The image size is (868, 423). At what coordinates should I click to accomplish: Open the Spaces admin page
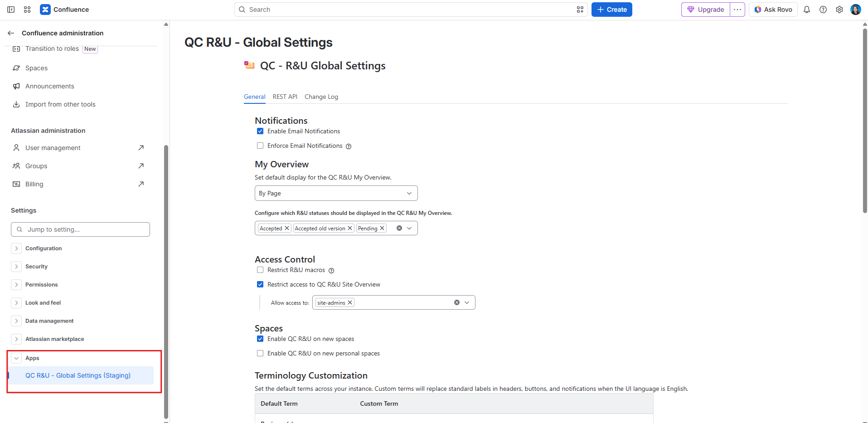point(36,68)
